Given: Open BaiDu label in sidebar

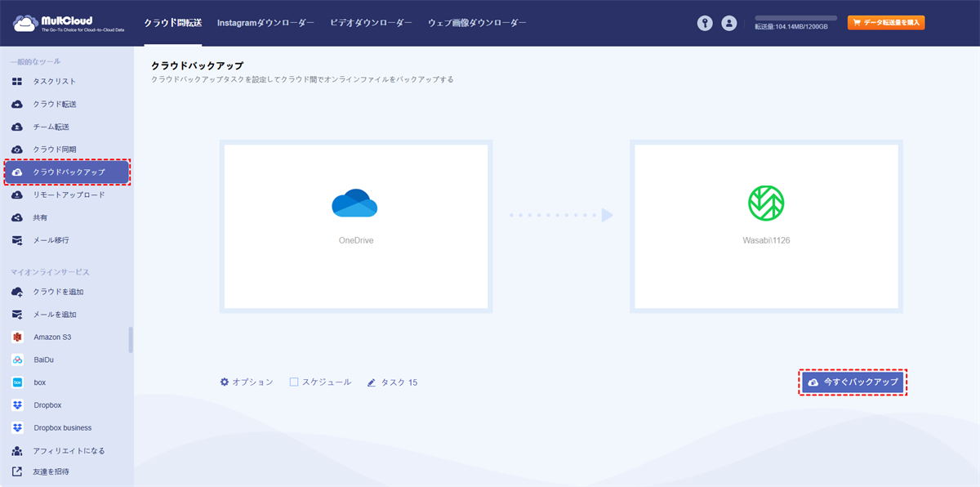Looking at the screenshot, I should (x=44, y=360).
